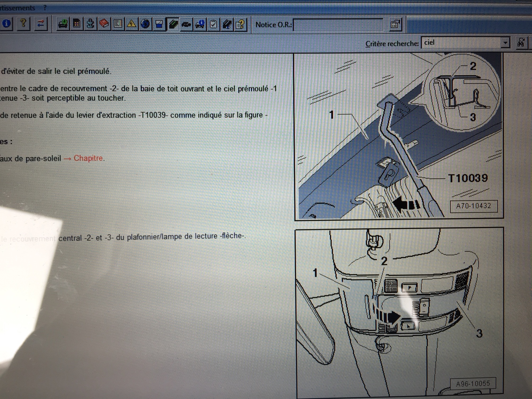Click into the Notice O.R. input field

coord(338,25)
